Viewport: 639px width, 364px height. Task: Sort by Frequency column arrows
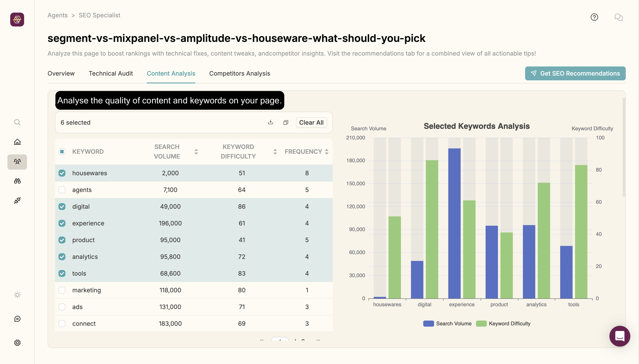click(326, 152)
